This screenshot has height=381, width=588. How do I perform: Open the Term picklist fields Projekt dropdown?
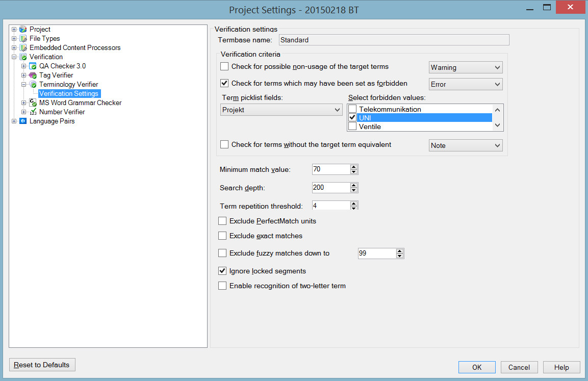(281, 110)
